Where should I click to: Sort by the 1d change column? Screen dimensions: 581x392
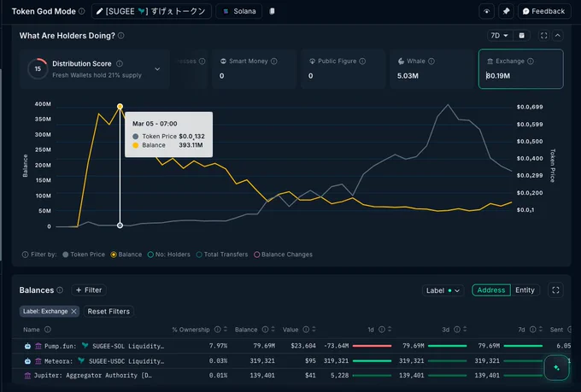click(390, 330)
